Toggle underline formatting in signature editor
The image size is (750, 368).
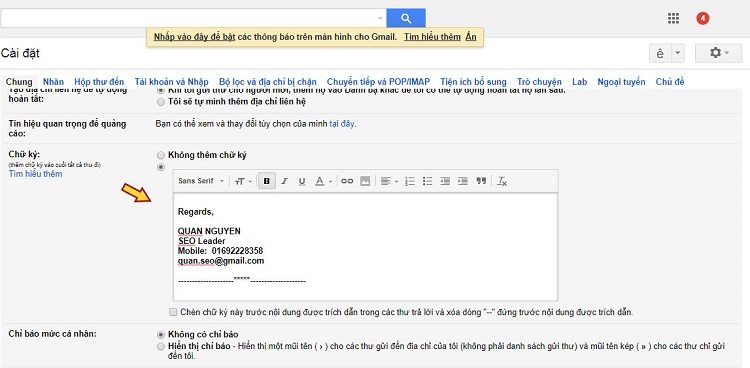(302, 181)
